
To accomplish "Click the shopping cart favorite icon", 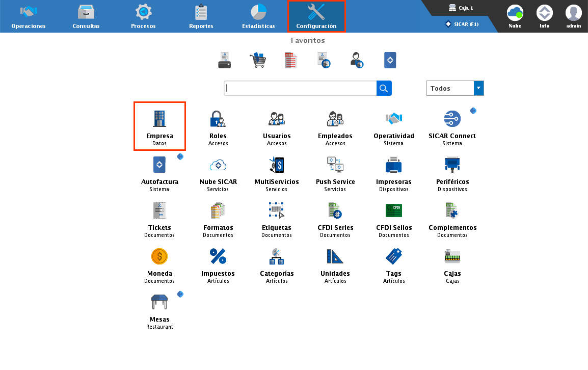I will pos(257,60).
